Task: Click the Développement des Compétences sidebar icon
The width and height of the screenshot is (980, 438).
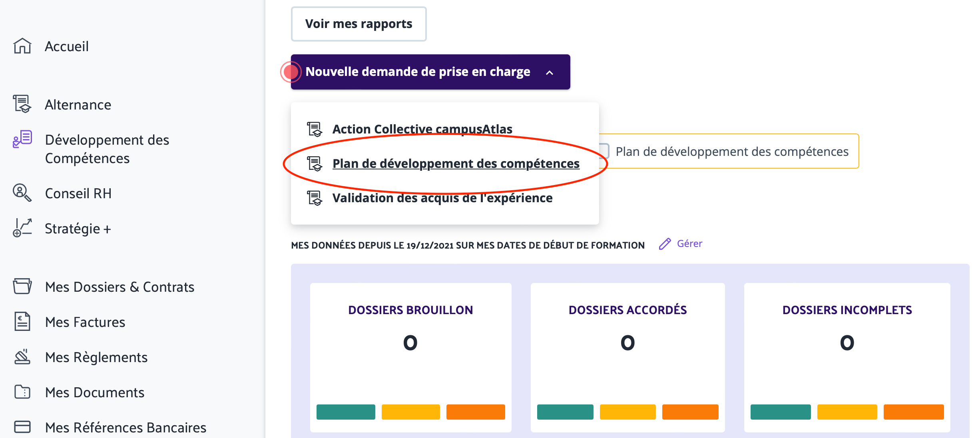Action: (22, 139)
